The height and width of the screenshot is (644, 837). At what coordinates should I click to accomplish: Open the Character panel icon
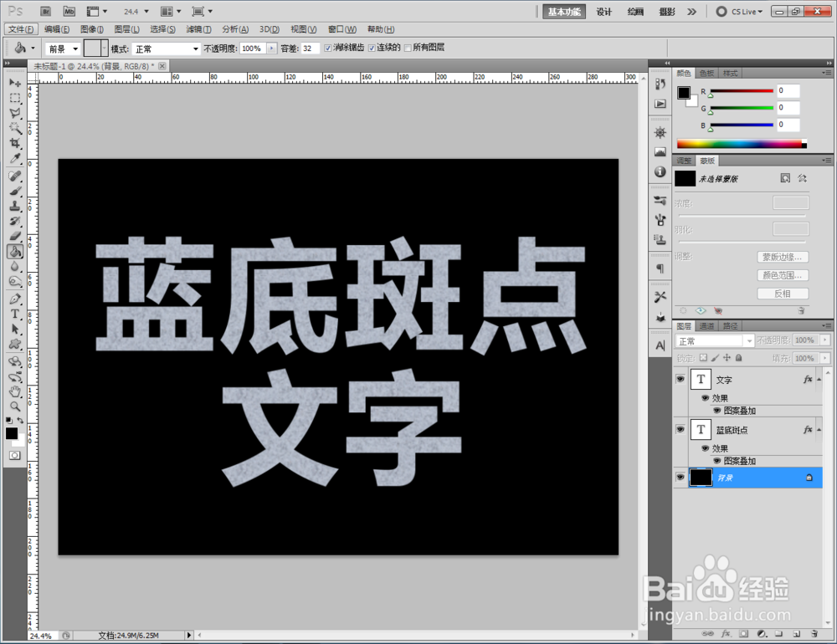(660, 345)
